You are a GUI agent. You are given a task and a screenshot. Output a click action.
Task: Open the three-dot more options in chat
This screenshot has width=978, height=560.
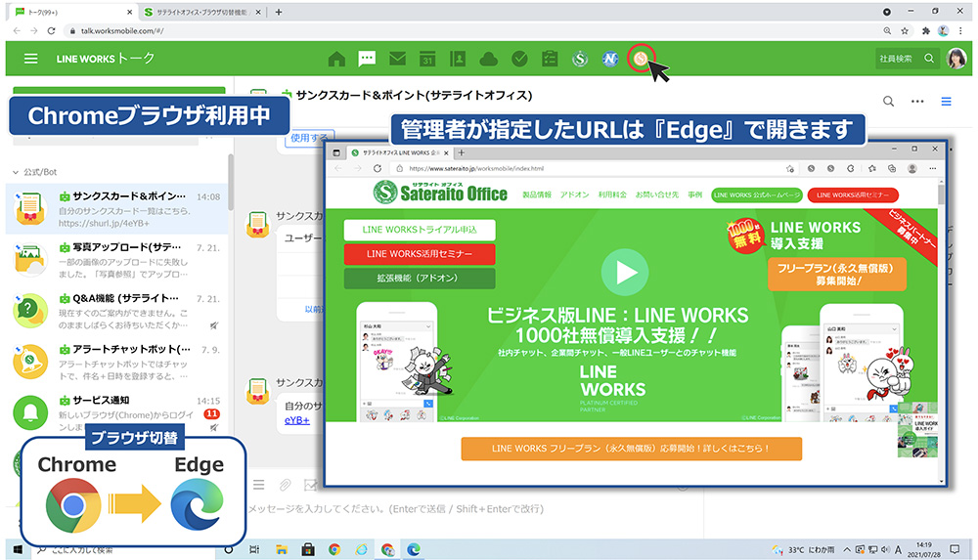[917, 102]
